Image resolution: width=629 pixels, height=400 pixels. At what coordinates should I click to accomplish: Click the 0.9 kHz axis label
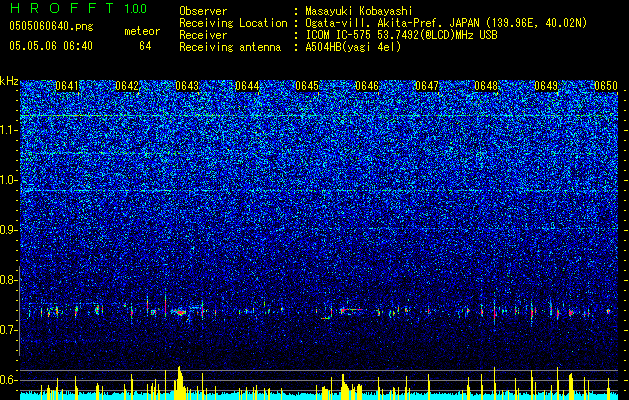[x=9, y=230]
